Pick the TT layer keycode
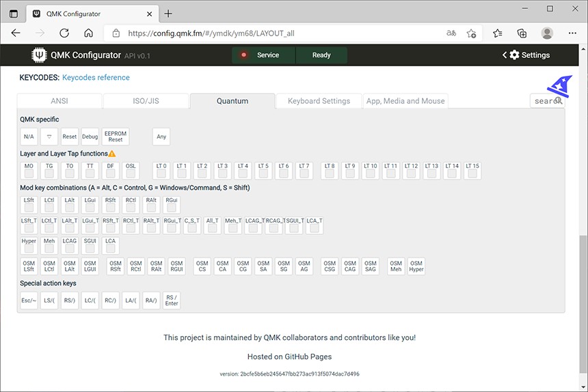The height and width of the screenshot is (392, 588). click(x=90, y=171)
